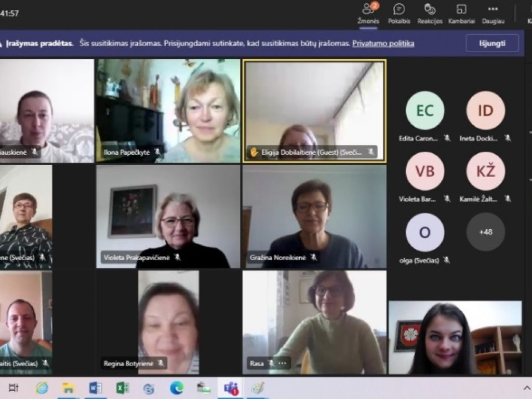Screen dimensions: 532x399
Task: Show the +48 additional participants
Action: pyautogui.click(x=486, y=232)
